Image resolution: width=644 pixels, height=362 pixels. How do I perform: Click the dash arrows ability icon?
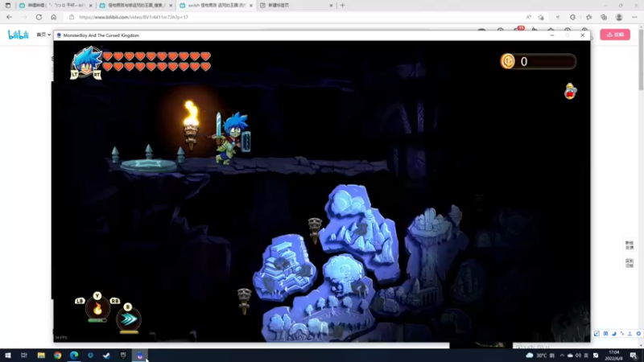[129, 319]
